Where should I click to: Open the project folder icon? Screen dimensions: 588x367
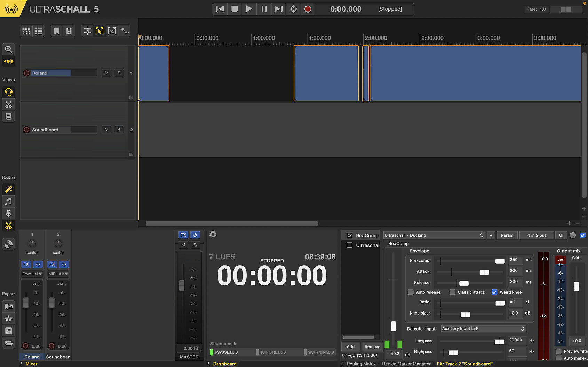point(9,343)
